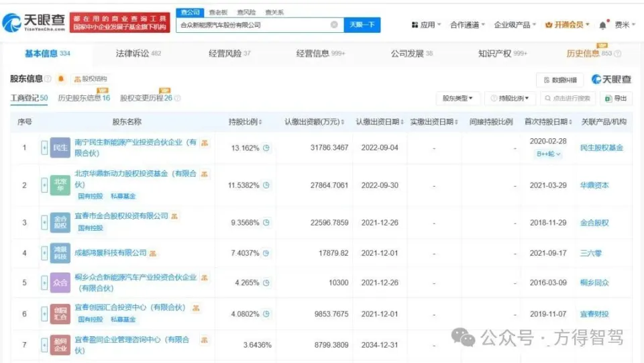Open the 股权结构 equity structure chart
Image resolution: width=644 pixels, height=363 pixels.
(91, 79)
